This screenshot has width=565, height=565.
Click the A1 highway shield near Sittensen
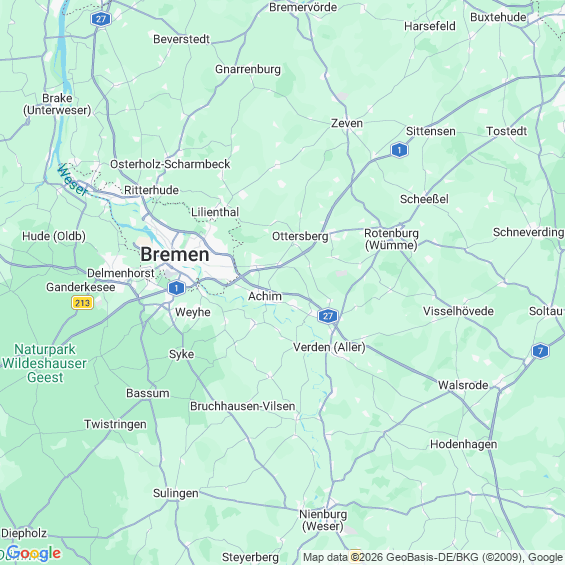tap(399, 150)
